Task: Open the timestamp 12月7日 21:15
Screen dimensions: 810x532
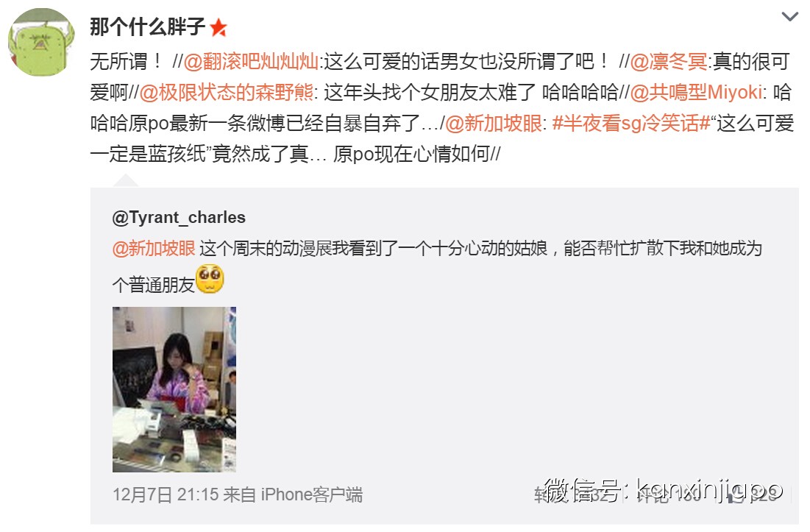Action: (166, 494)
